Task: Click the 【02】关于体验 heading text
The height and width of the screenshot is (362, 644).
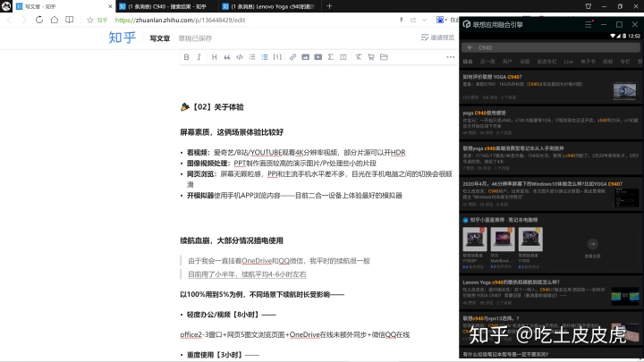Action: click(218, 107)
